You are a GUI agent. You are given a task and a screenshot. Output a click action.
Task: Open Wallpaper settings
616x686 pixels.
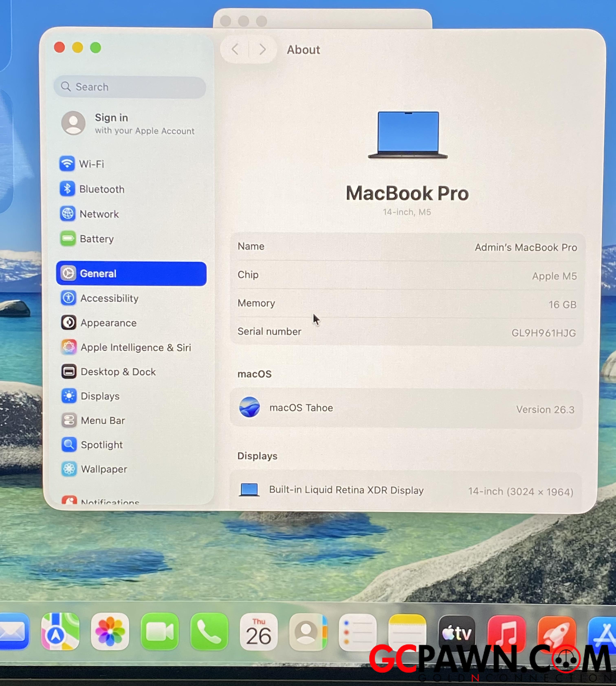104,469
